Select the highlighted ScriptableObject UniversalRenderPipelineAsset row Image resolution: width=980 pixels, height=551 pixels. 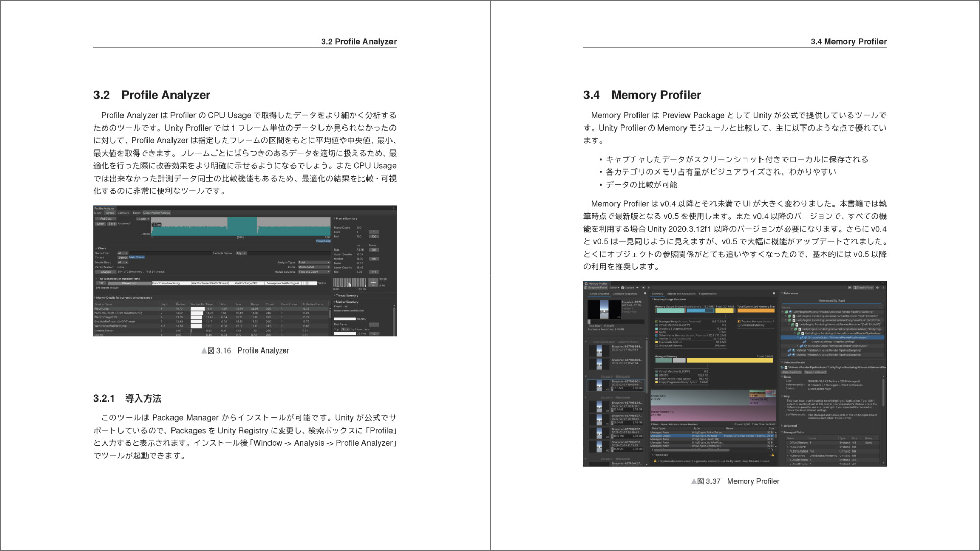pyautogui.click(x=832, y=337)
